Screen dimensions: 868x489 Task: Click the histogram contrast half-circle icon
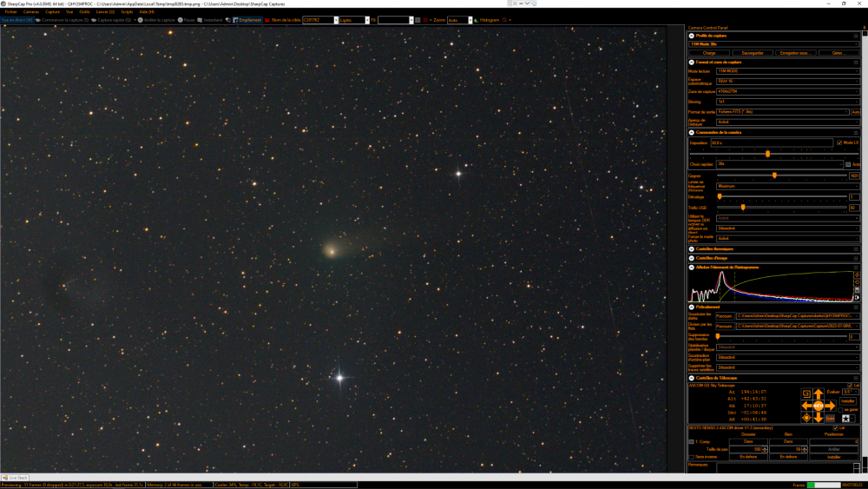857,297
